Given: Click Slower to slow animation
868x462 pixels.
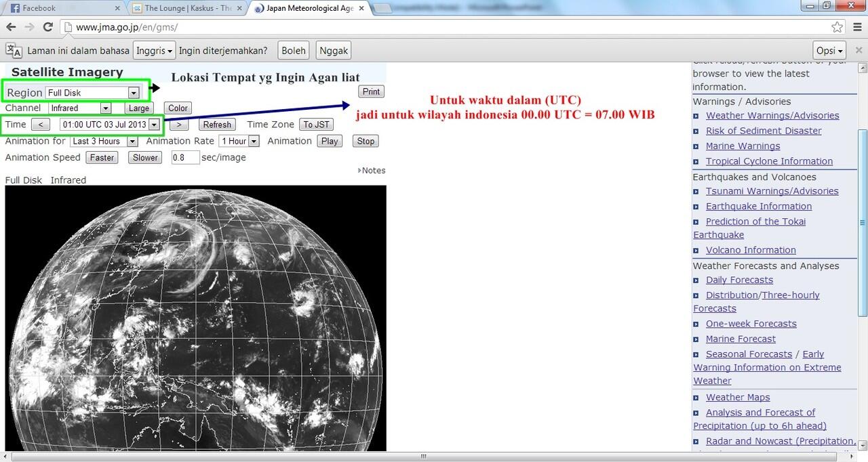Looking at the screenshot, I should [x=145, y=158].
